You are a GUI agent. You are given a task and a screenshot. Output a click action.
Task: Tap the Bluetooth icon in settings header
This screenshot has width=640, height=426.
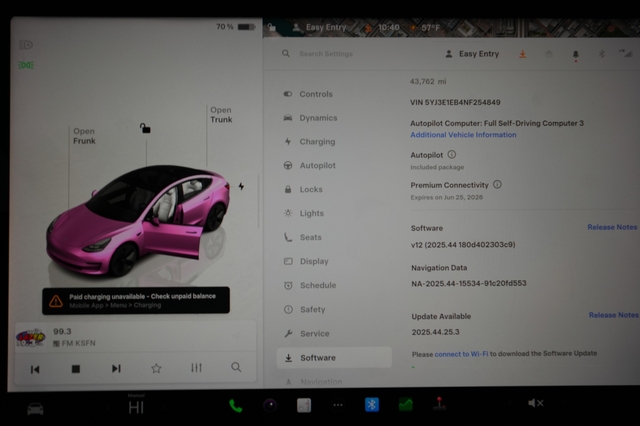coord(602,53)
